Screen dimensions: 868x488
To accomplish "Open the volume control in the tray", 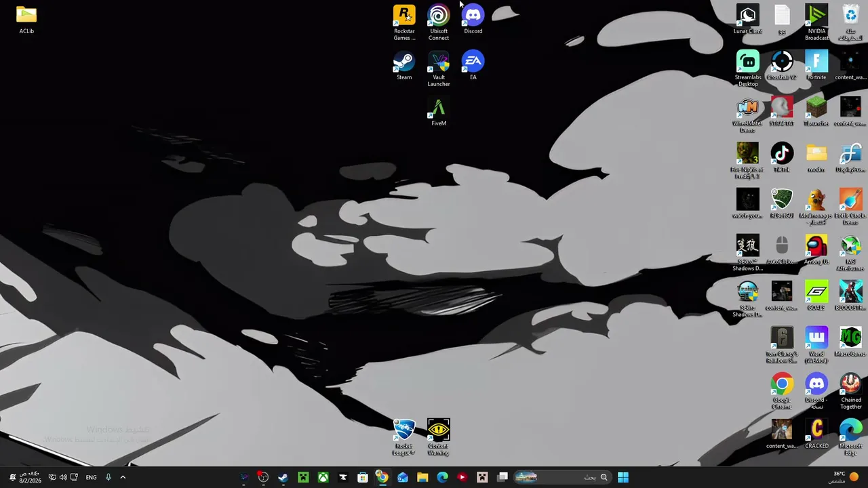I will 63,477.
